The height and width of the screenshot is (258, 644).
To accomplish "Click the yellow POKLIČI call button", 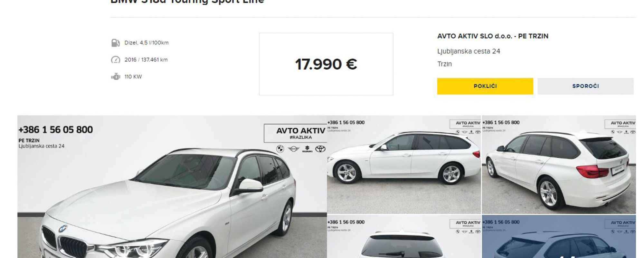I will coord(485,86).
